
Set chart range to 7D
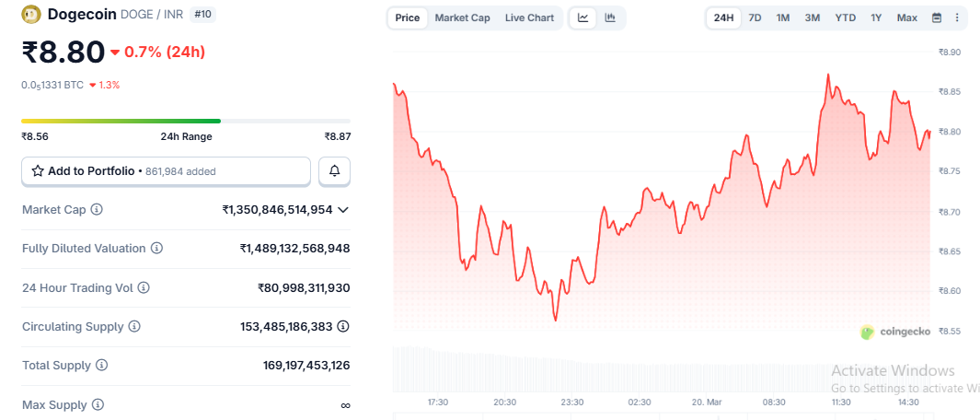tap(755, 17)
